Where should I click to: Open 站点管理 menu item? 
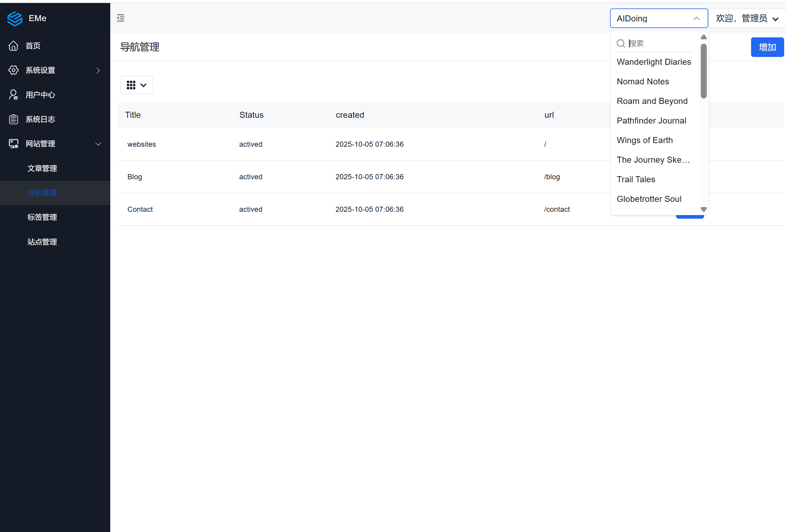[42, 242]
